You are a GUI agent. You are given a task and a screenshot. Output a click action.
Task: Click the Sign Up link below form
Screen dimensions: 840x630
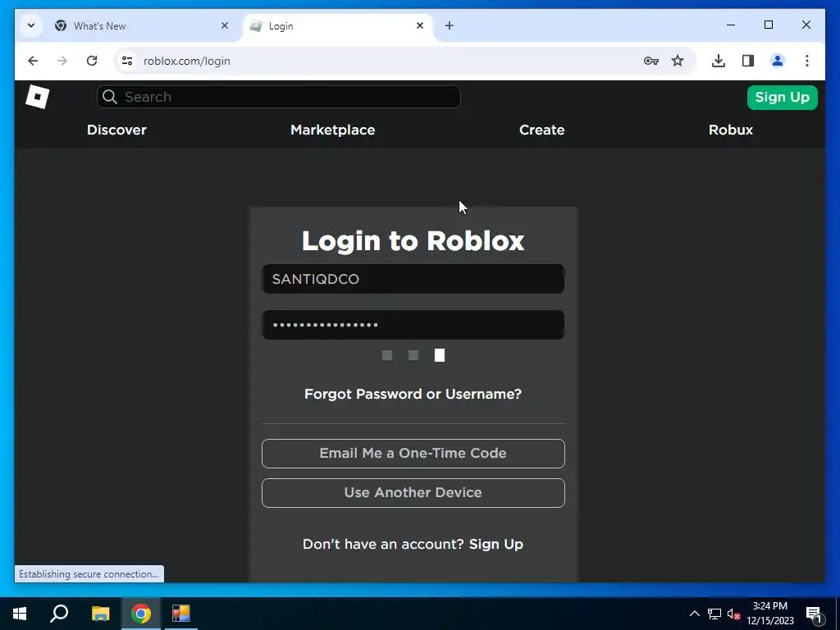pyautogui.click(x=496, y=545)
